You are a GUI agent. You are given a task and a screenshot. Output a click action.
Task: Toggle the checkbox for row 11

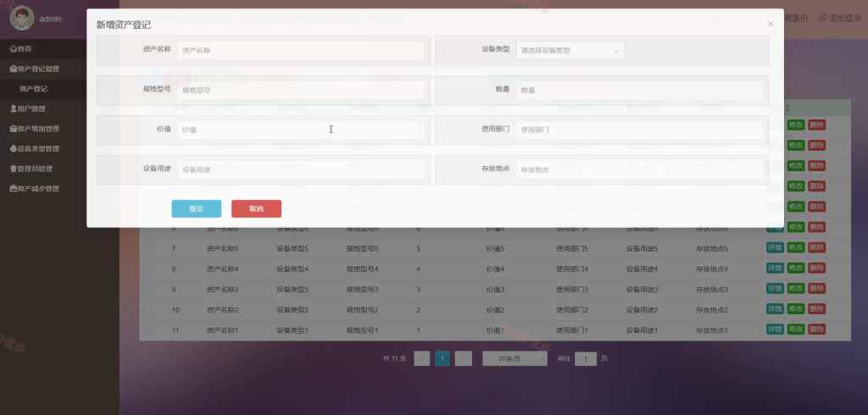pyautogui.click(x=147, y=330)
